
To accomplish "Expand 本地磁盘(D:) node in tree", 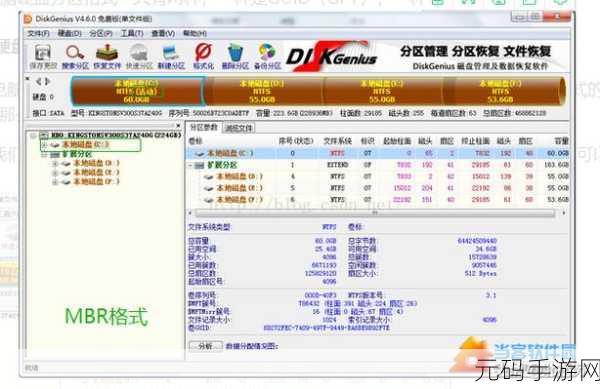I will pyautogui.click(x=55, y=164).
